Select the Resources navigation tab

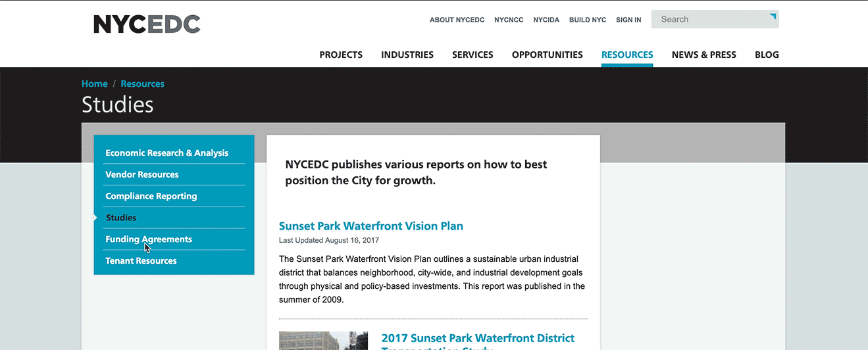627,55
